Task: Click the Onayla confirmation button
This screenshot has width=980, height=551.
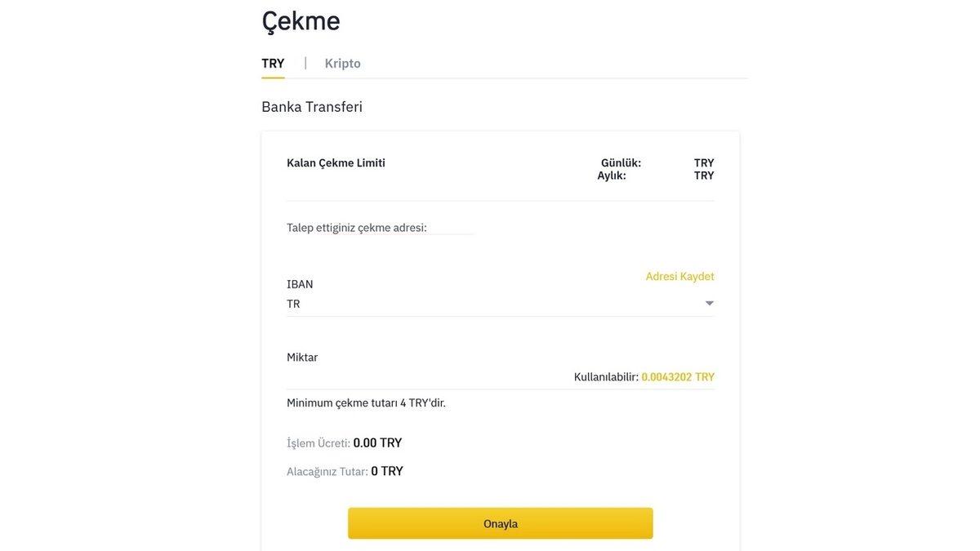Action: [501, 522]
